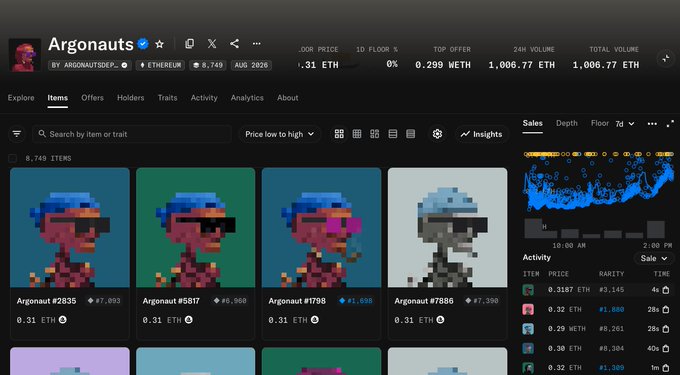
Task: Select the Items tab
Action: pos(58,98)
